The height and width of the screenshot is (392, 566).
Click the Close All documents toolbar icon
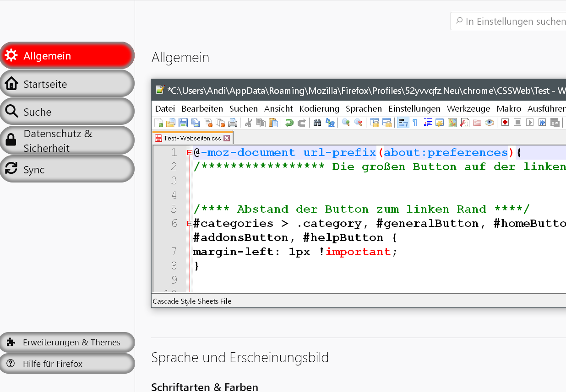tap(221, 122)
